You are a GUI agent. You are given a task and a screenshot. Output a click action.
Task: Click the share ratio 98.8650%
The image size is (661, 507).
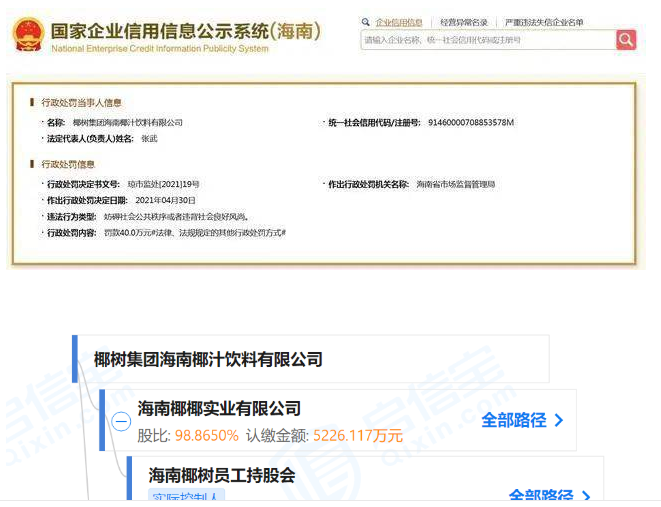(x=207, y=435)
